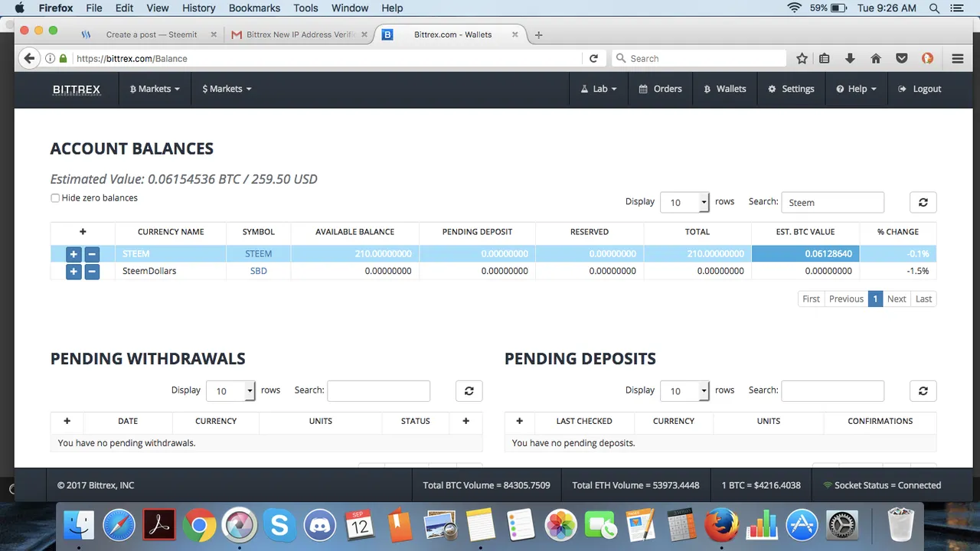The width and height of the screenshot is (980, 551).
Task: Close the Bittrex.com - Wallets tab
Action: [x=515, y=34]
